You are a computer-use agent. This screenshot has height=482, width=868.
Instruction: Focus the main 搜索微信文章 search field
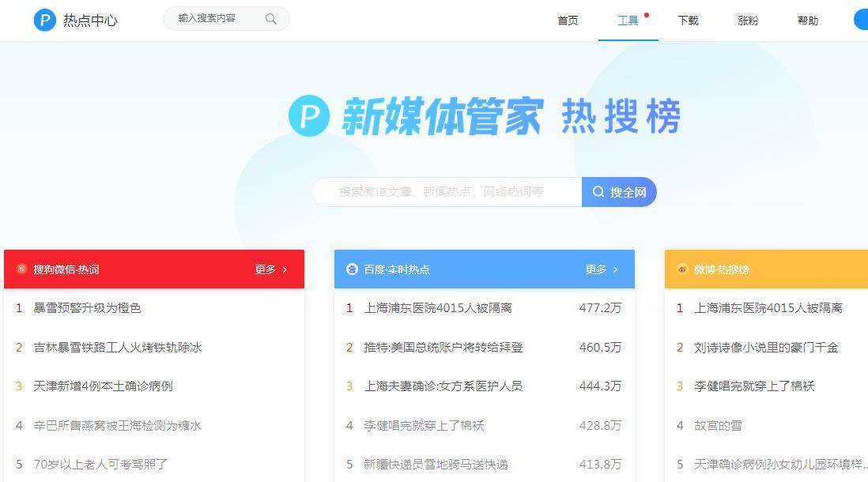tap(447, 192)
